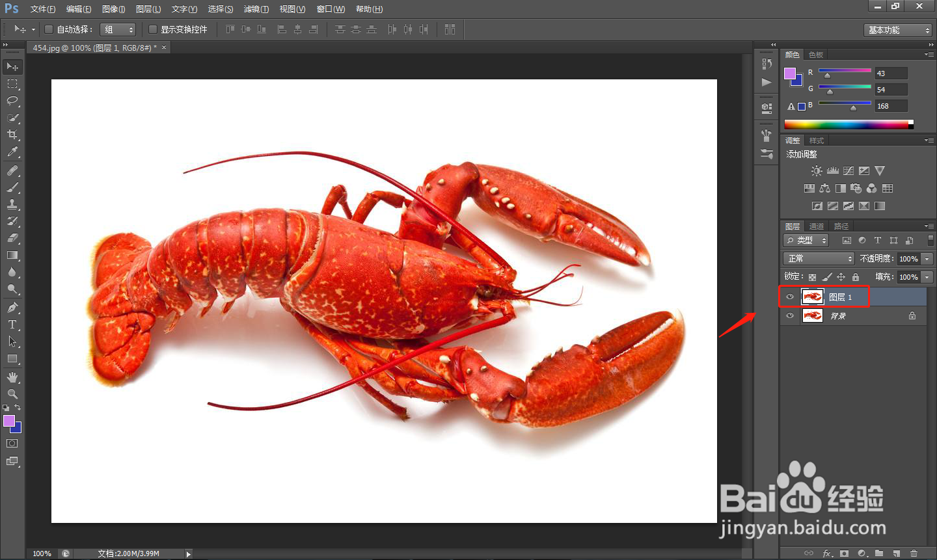This screenshot has width=937, height=560.
Task: Switch to the 样式 tab
Action: (817, 140)
